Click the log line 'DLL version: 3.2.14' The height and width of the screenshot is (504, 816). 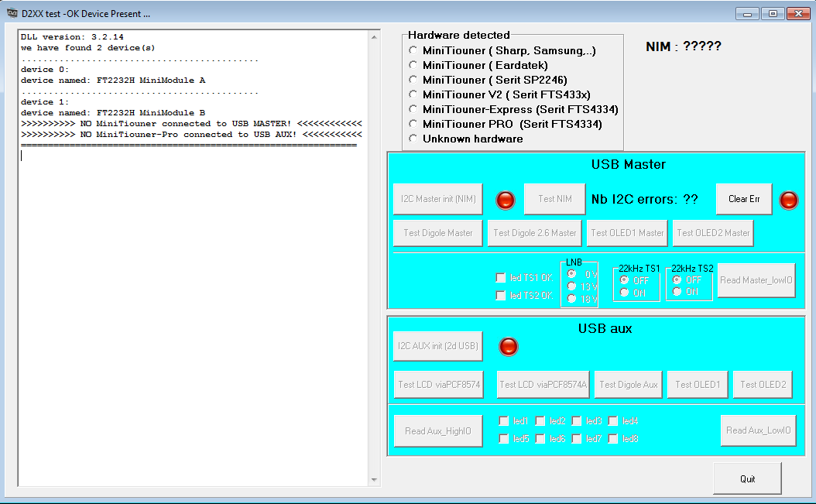point(72,37)
